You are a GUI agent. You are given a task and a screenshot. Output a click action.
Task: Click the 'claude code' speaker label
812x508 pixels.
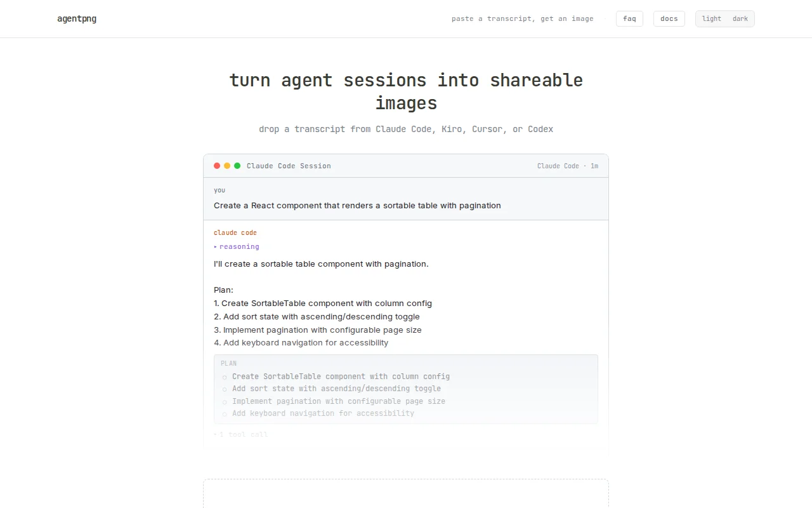(235, 232)
